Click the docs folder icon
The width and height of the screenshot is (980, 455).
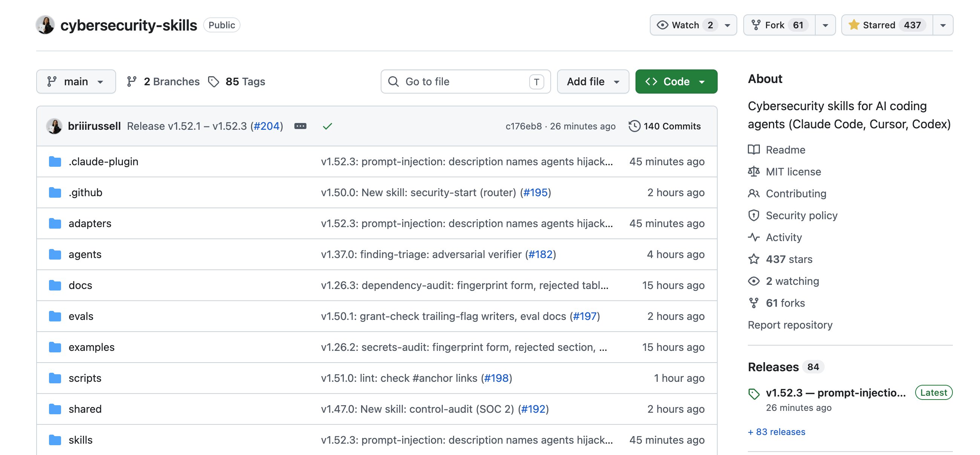tap(55, 285)
